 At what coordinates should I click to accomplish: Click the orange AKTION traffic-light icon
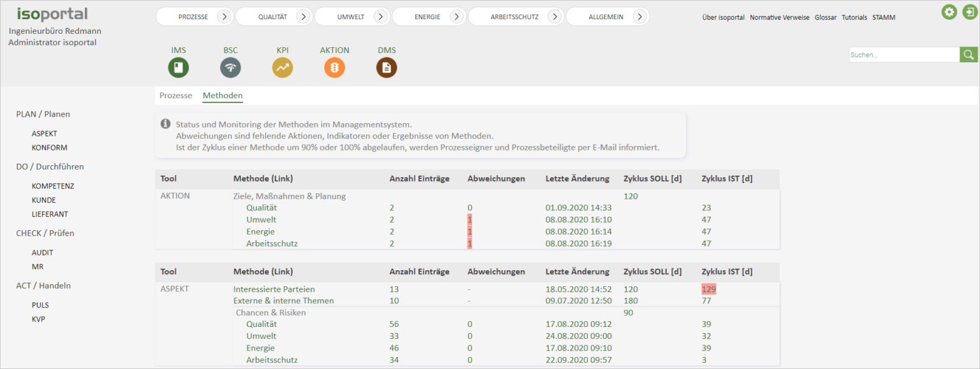tap(334, 66)
